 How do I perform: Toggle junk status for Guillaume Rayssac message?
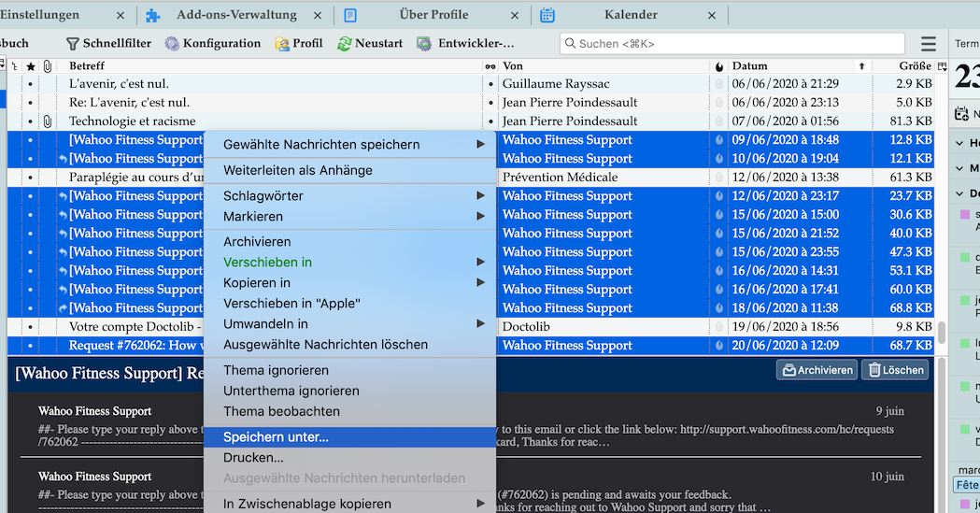point(719,84)
